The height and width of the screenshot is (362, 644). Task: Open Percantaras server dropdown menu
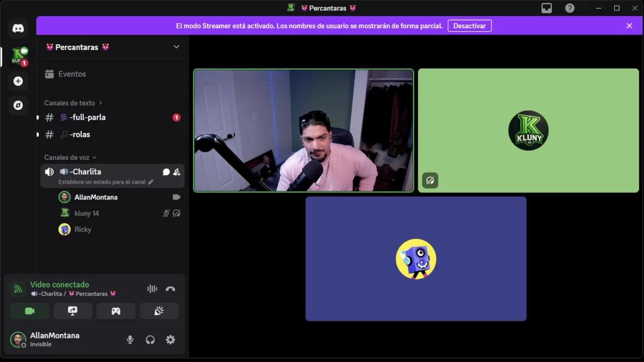(176, 47)
